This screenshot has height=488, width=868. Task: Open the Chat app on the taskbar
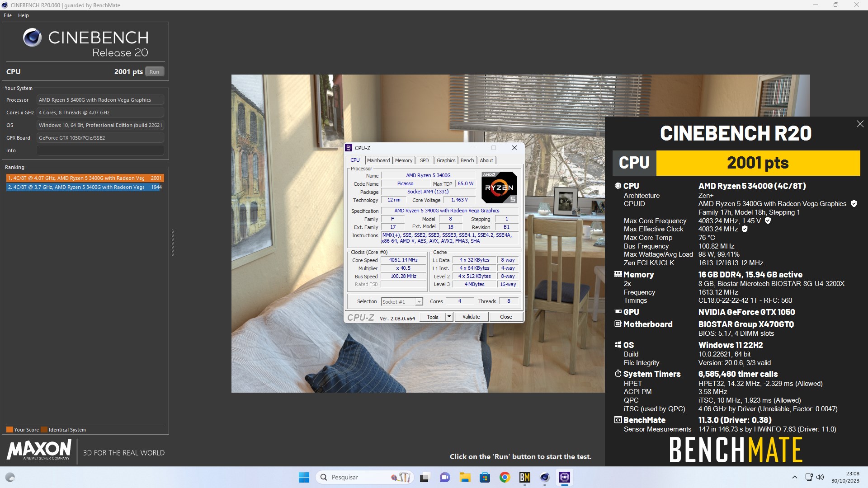(445, 477)
